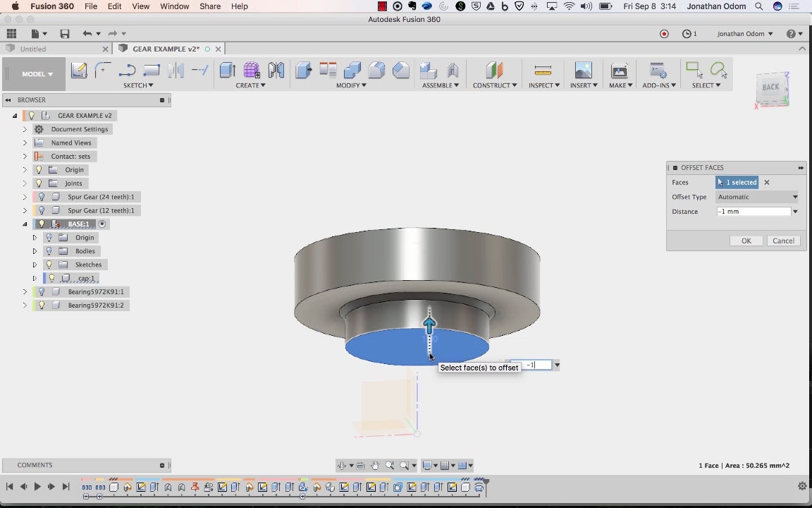Open the Window menu in menu bar
The width and height of the screenshot is (812, 508).
(x=174, y=6)
